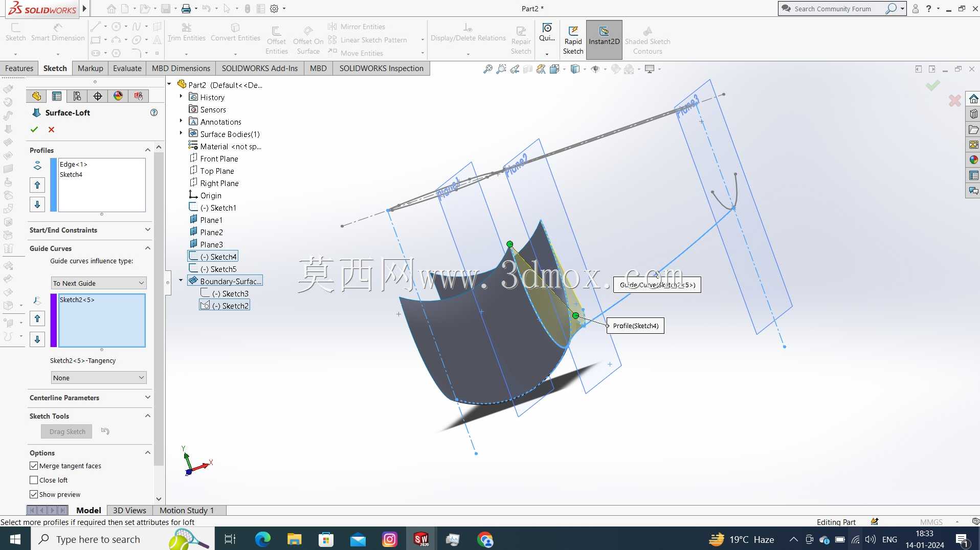Open the To Next Guide influence dropdown

click(x=99, y=283)
